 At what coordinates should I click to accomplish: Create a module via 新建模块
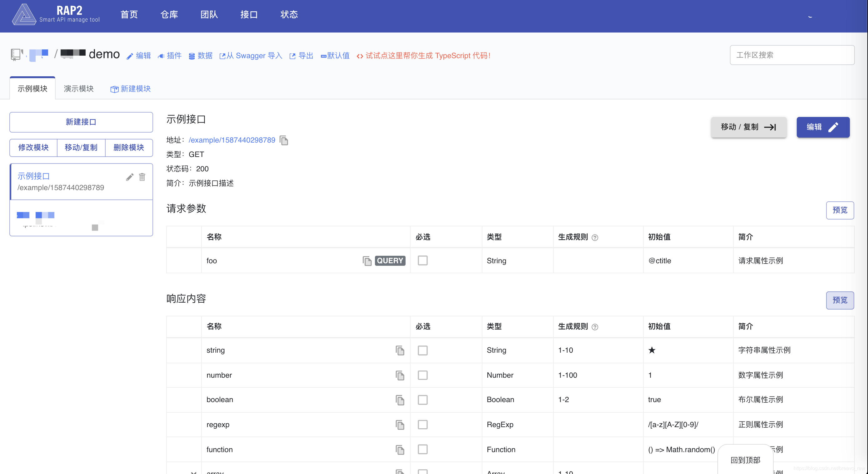(x=130, y=89)
